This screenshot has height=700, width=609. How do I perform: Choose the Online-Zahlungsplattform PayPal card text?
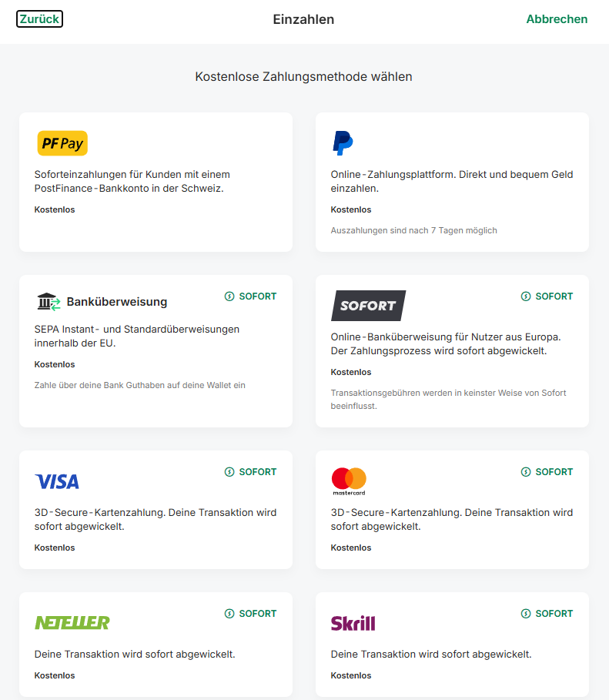452,181
